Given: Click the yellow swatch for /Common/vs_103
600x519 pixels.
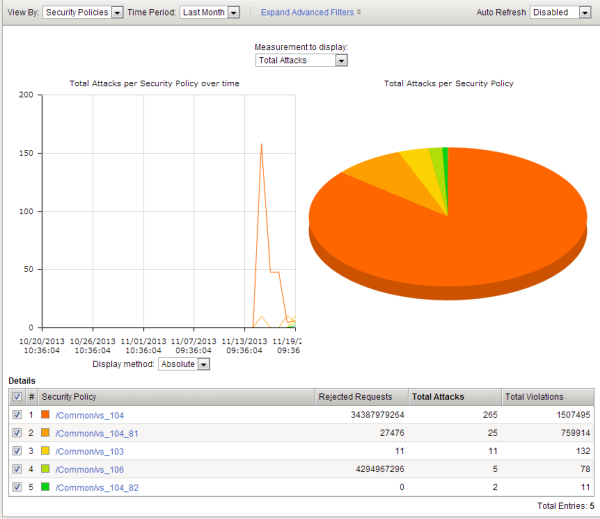Looking at the screenshot, I should tap(46, 451).
